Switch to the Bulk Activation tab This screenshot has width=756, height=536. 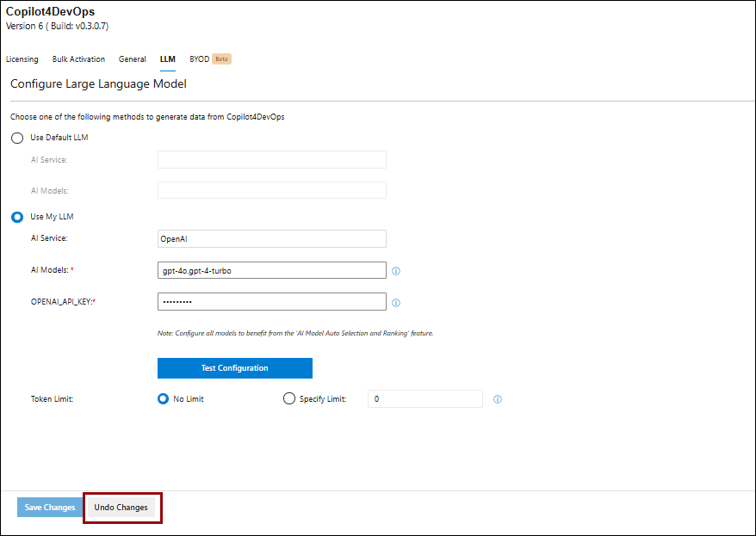(78, 59)
